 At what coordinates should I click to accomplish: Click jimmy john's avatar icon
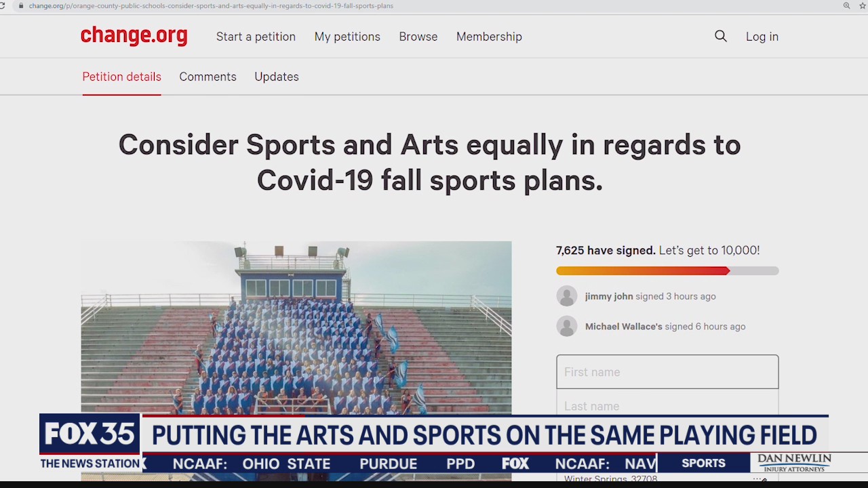567,296
